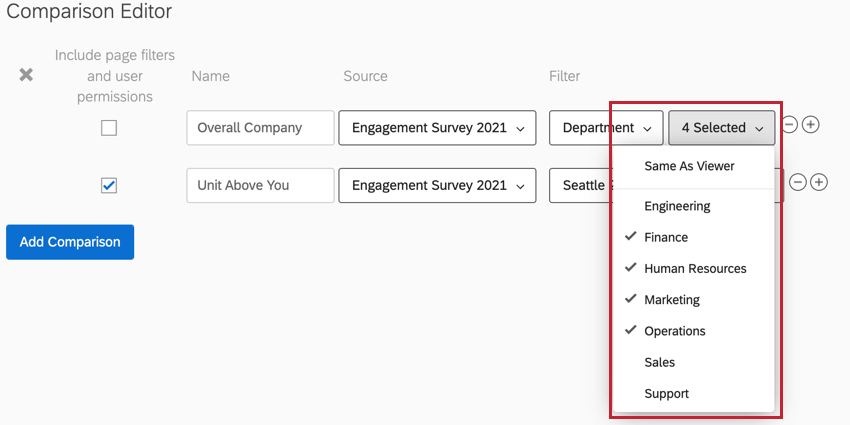Image resolution: width=850 pixels, height=425 pixels.
Task: Open Source dropdown for Overall Company
Action: [437, 128]
